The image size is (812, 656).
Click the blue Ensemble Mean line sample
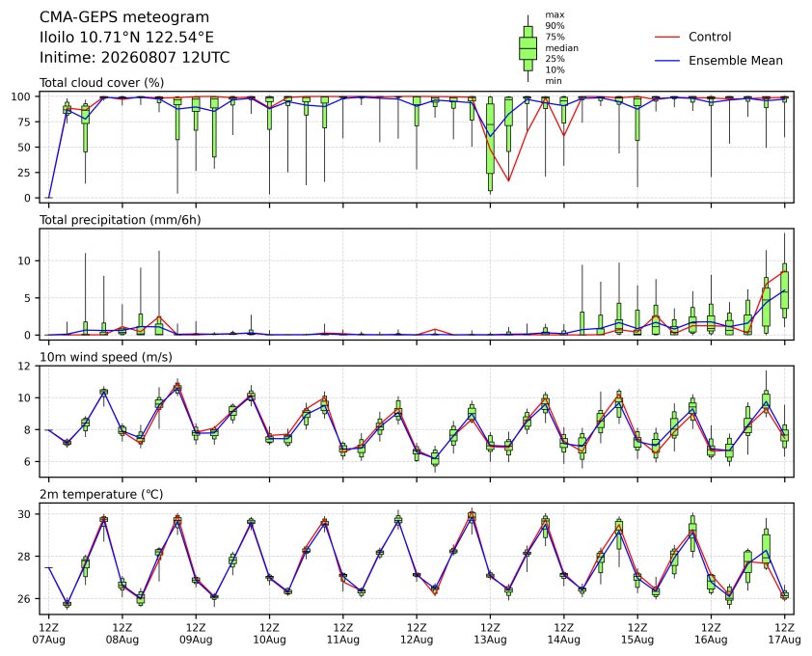667,61
